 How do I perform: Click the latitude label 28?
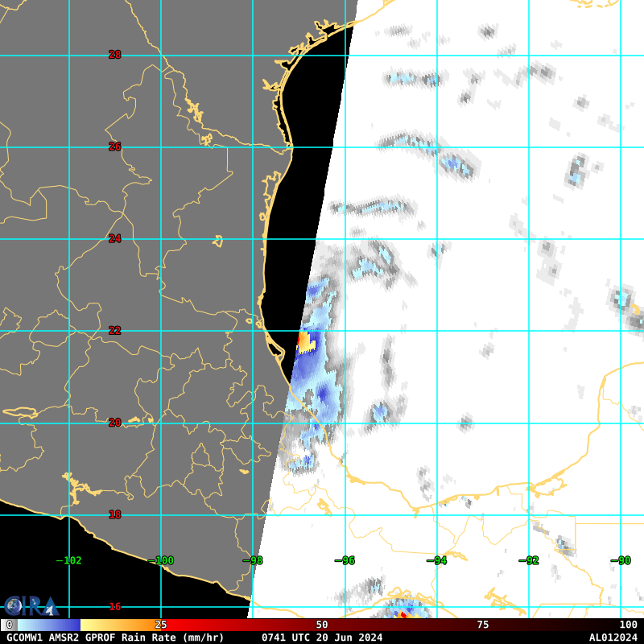[x=115, y=55]
